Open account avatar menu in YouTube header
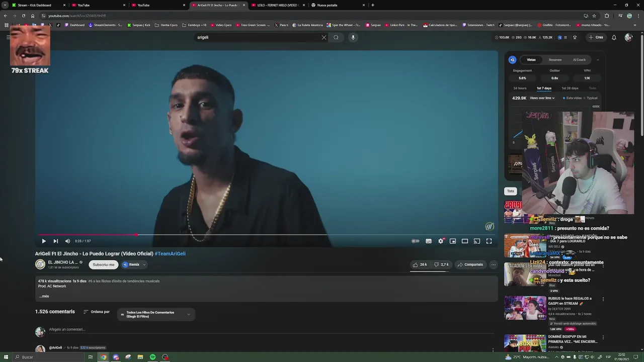This screenshot has height=362, width=644. click(628, 37)
